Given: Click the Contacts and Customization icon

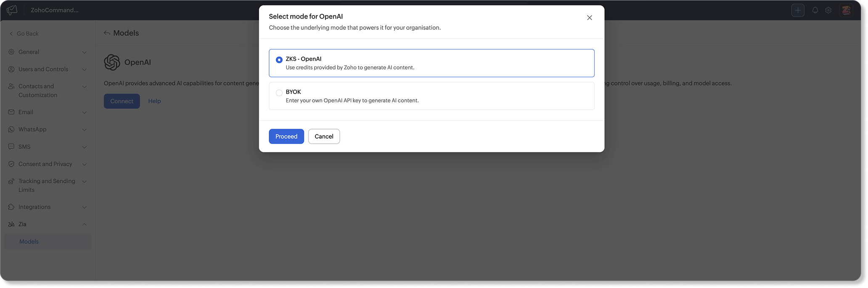Looking at the screenshot, I should tap(11, 86).
